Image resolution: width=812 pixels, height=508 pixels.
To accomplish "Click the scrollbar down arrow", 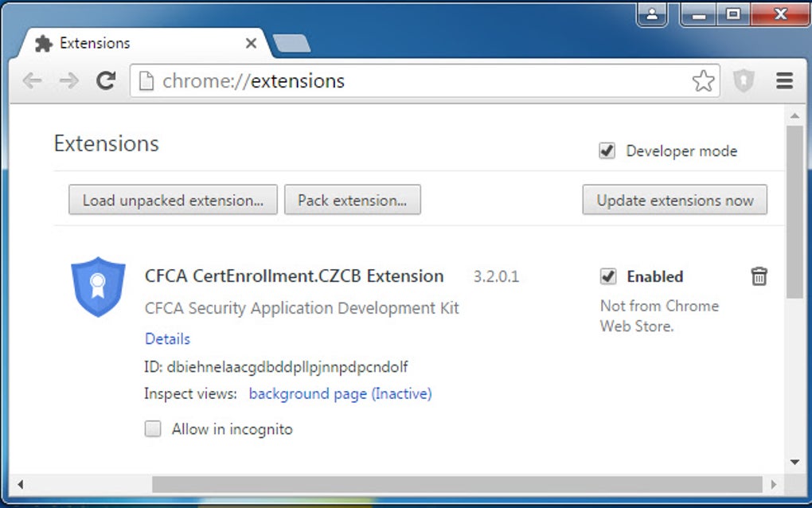I will [x=794, y=461].
